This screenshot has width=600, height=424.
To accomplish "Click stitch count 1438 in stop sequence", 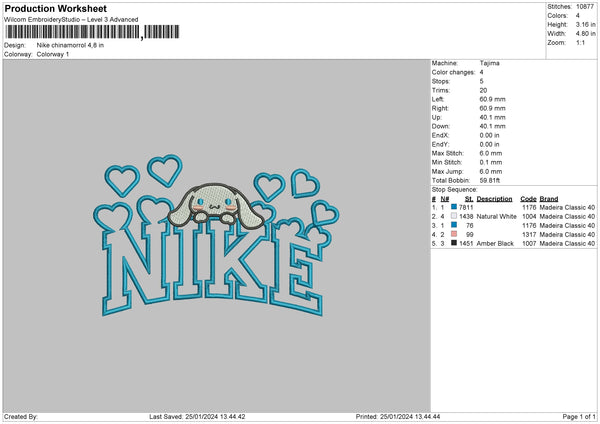I will point(466,217).
